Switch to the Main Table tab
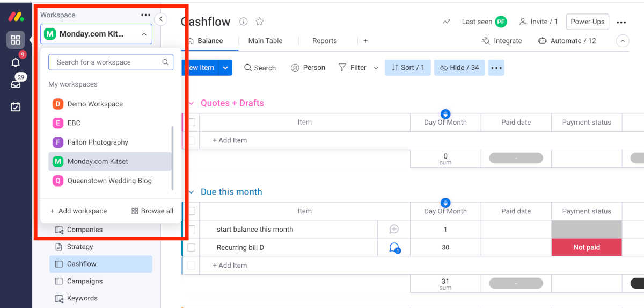 pyautogui.click(x=265, y=41)
